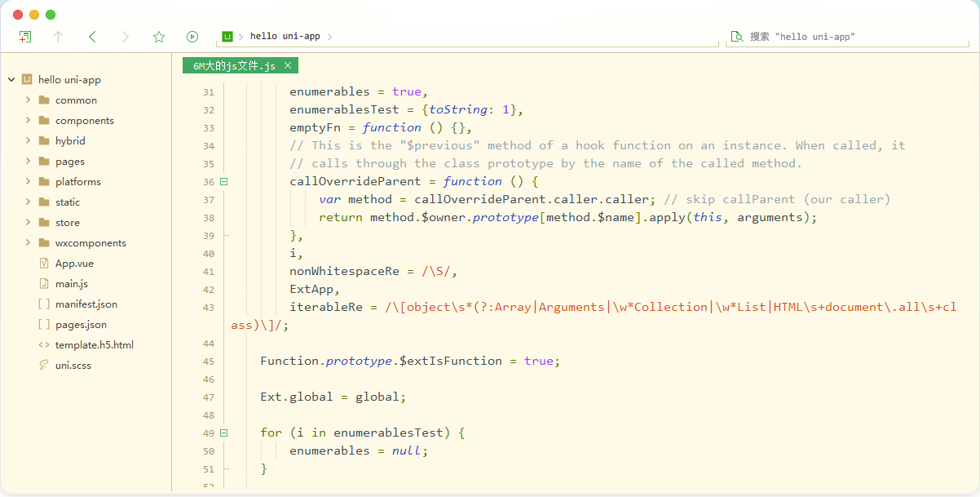Image resolution: width=980 pixels, height=497 pixels.
Task: Fold the for loop at line 49
Action: click(223, 433)
